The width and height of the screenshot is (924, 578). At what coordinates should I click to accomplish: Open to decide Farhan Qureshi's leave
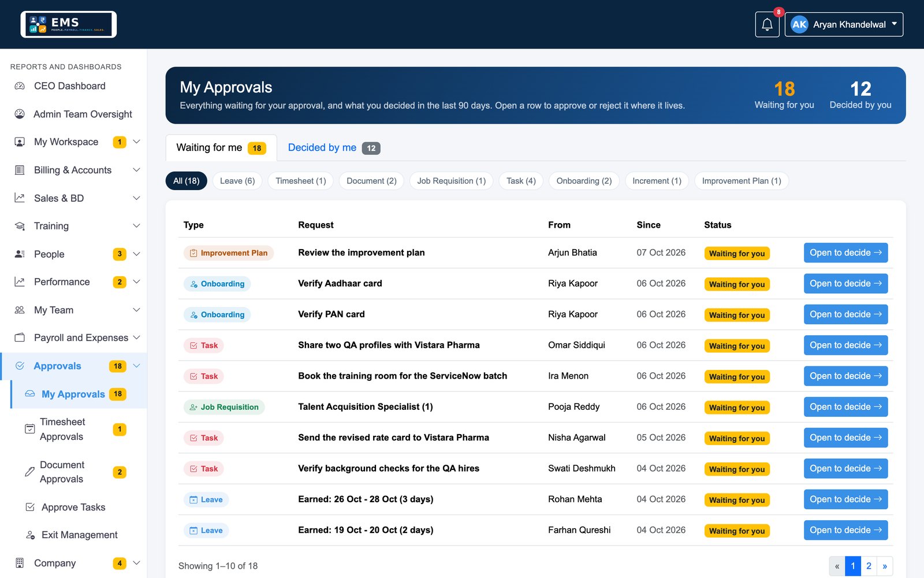click(x=845, y=530)
